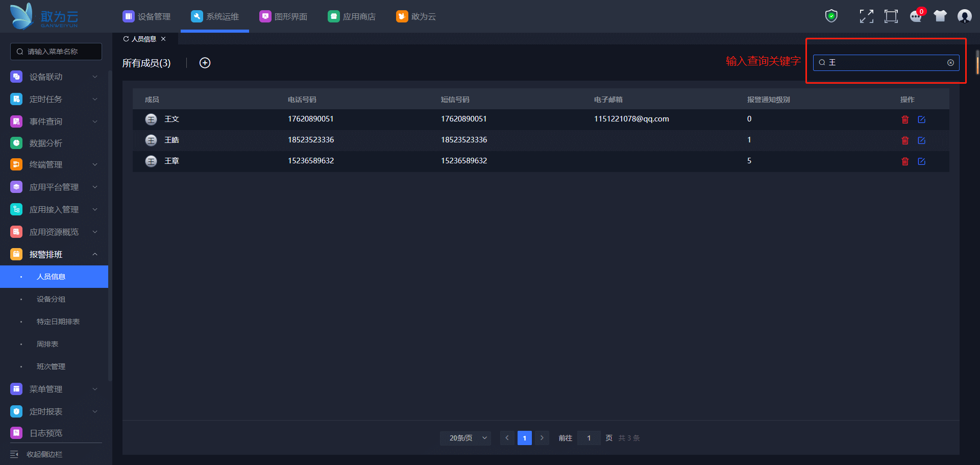Delete member 王皓 with trash icon
The height and width of the screenshot is (465, 980).
pos(905,140)
